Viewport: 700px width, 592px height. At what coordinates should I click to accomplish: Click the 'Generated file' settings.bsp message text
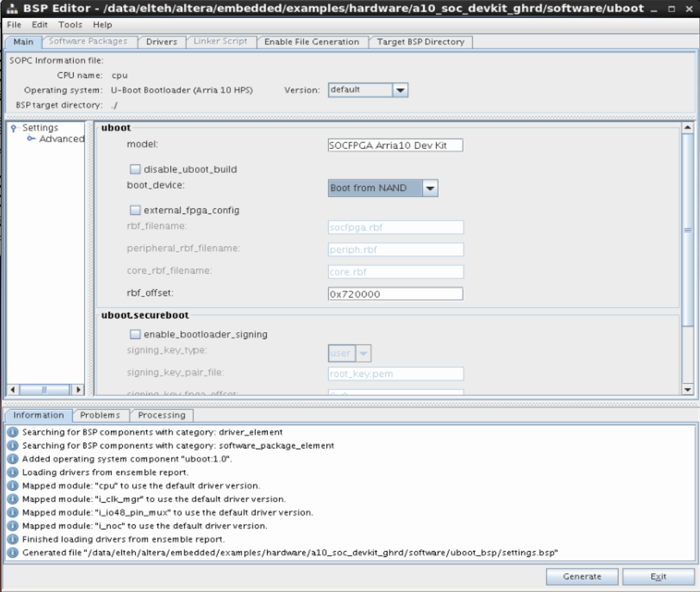click(x=290, y=553)
